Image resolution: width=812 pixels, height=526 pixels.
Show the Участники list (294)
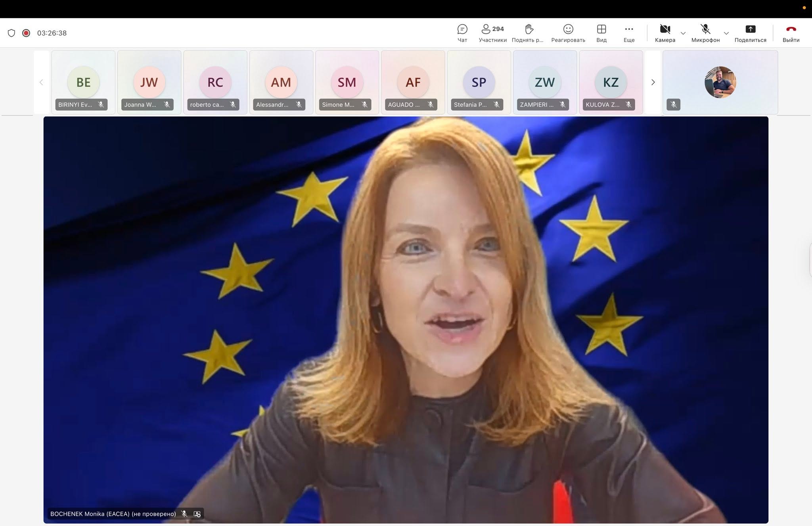pyautogui.click(x=492, y=33)
